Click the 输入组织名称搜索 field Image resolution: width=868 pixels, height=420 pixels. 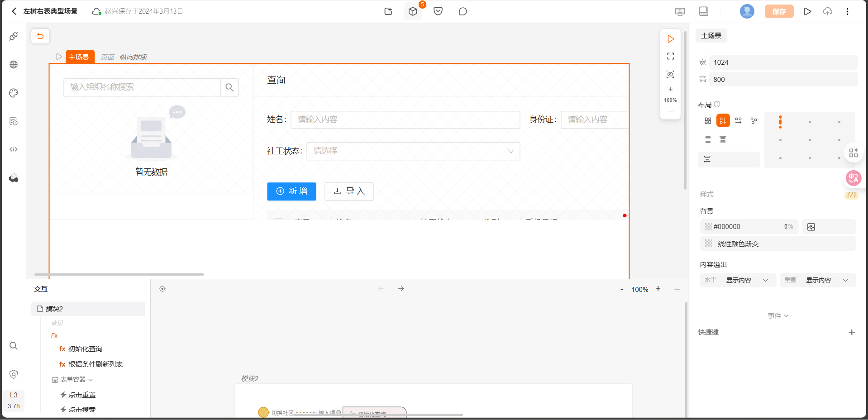click(142, 87)
